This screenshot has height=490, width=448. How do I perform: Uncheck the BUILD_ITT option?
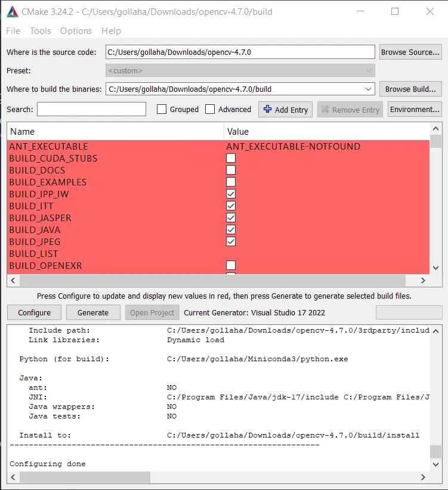pos(231,206)
